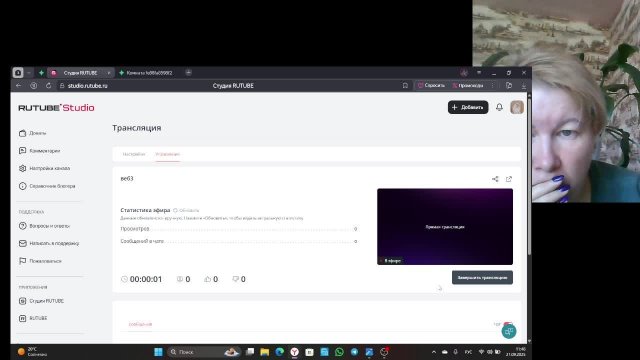640x360 pixels.
Task: Click the share icon above stream preview
Action: pos(495,179)
